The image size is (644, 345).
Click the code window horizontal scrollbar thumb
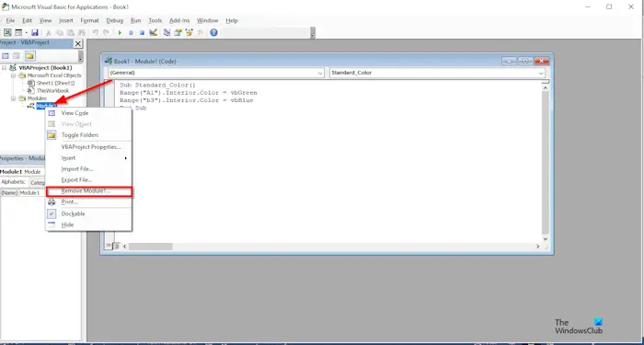click(x=150, y=247)
